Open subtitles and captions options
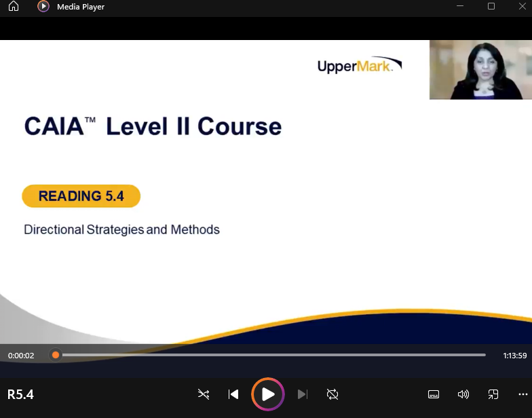532x418 pixels. pos(434,394)
